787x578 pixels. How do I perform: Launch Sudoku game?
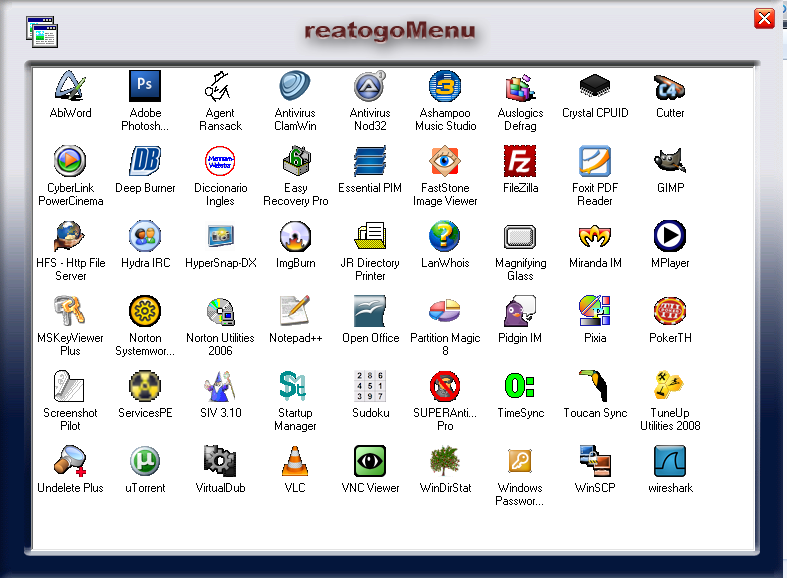[370, 386]
